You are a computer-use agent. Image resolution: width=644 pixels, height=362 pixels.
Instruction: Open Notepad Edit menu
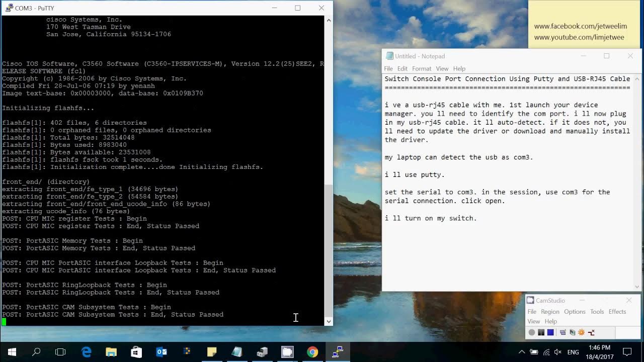403,68
